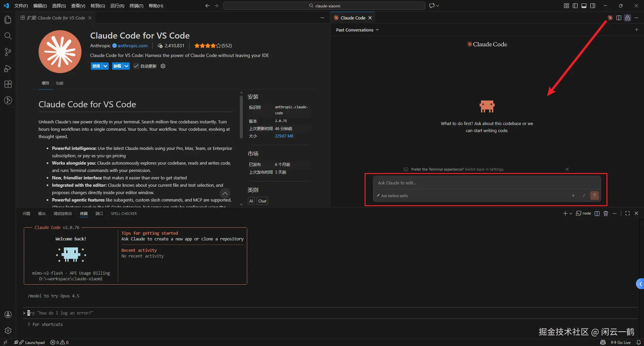Screen dimensions: 644x346
Task: Open the remote window indicator in the status bar
Action: (x=5, y=342)
